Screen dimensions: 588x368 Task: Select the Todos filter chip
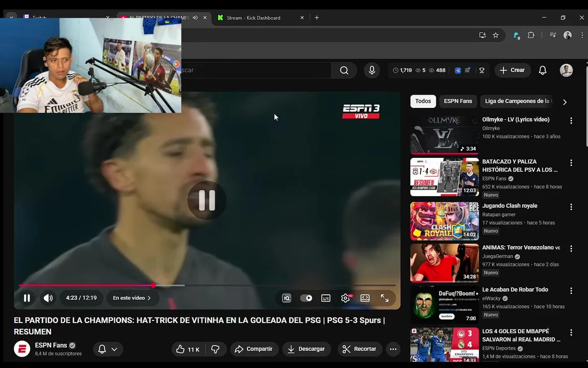tap(423, 101)
